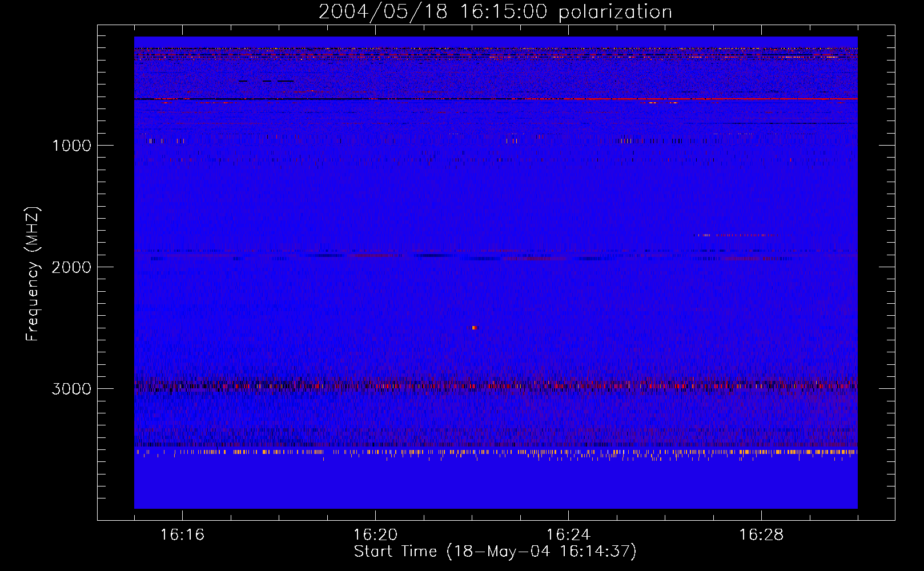Viewport: 924px width, 571px height.
Task: Click the "Start Time (18-May-04 16:14:37)" label
Action: coord(495,552)
